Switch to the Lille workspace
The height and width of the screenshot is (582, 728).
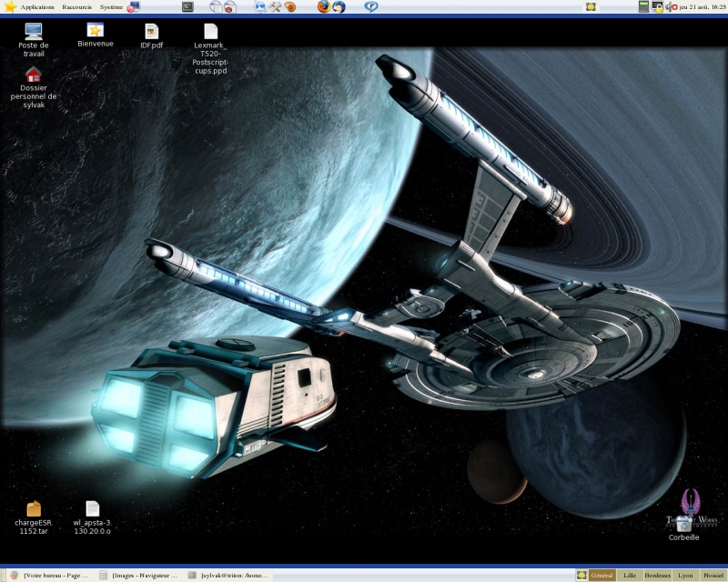click(630, 576)
